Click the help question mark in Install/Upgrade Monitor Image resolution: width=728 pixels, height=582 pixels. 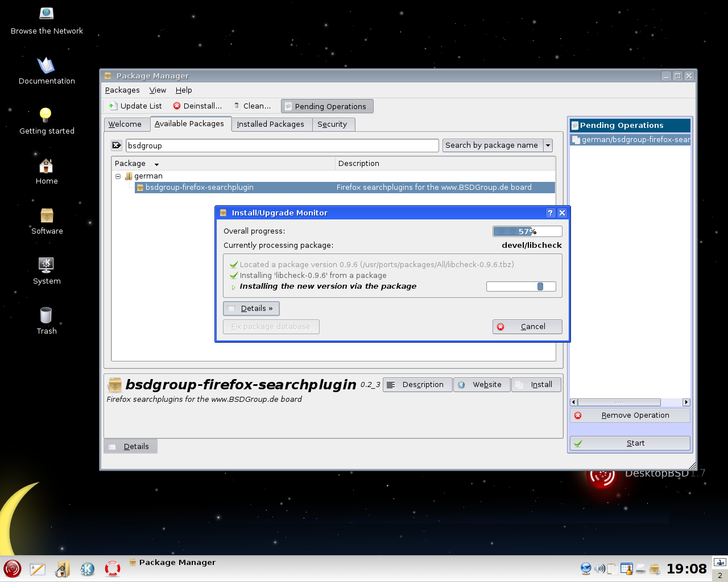550,213
